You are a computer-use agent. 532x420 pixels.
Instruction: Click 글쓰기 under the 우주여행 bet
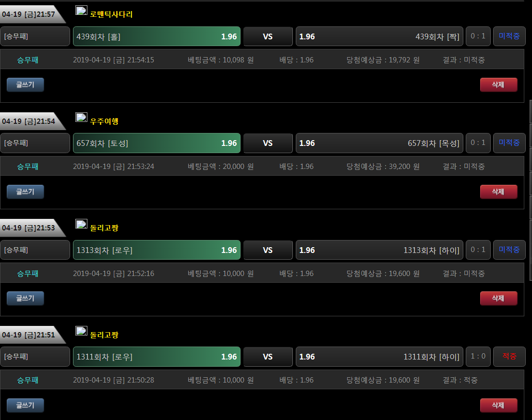coord(25,192)
